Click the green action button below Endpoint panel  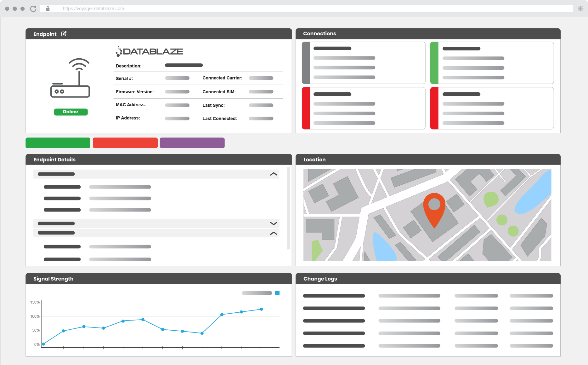58,143
